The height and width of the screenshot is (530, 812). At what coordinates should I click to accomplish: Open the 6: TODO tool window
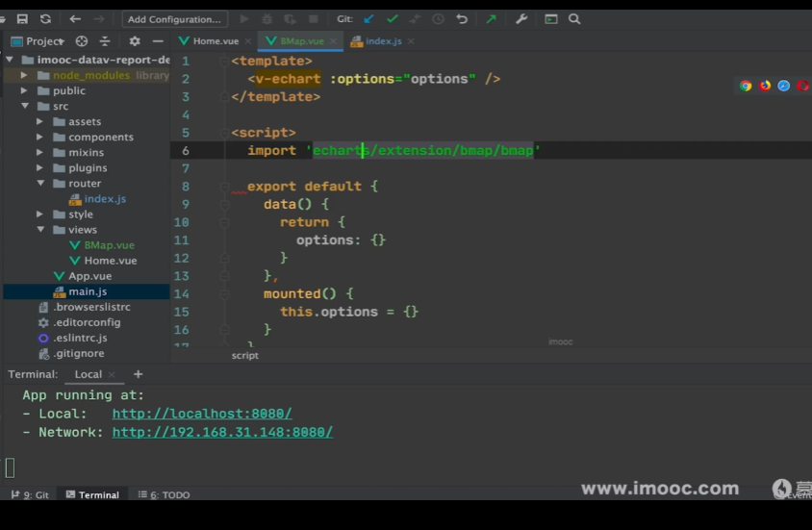pos(165,494)
